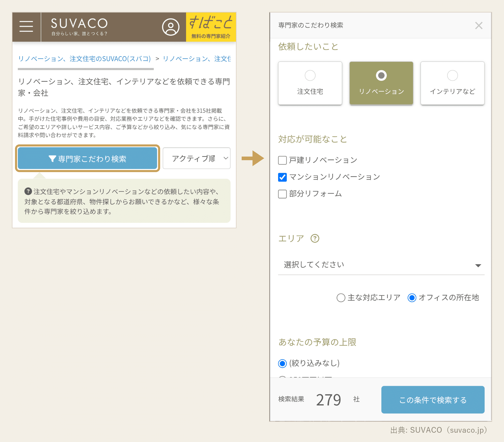The image size is (504, 442).
Task: Click the 279 search result count
Action: (x=329, y=400)
